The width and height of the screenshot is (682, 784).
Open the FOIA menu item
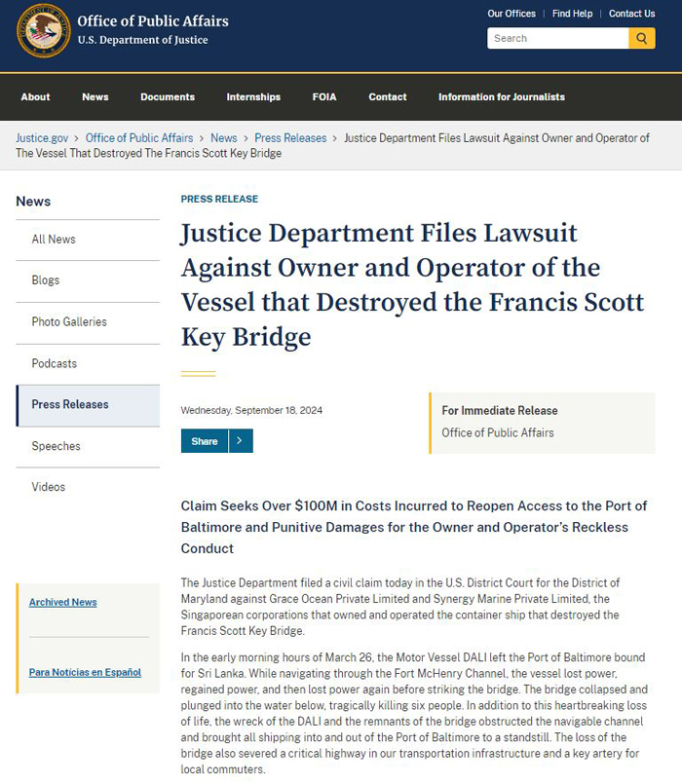tap(324, 97)
